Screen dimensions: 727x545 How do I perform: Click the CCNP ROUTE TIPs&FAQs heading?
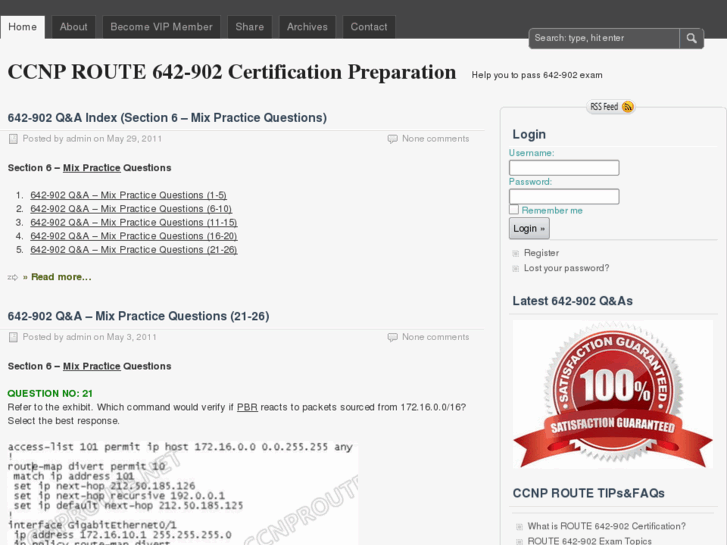coord(588,493)
